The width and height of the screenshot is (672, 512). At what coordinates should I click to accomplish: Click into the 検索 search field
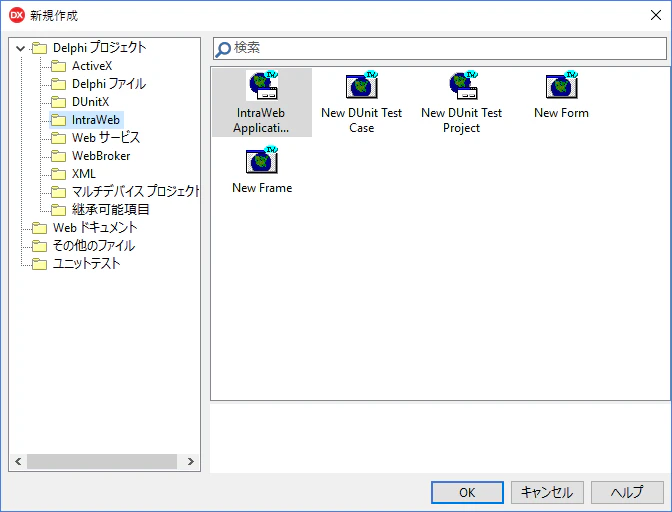(x=440, y=48)
